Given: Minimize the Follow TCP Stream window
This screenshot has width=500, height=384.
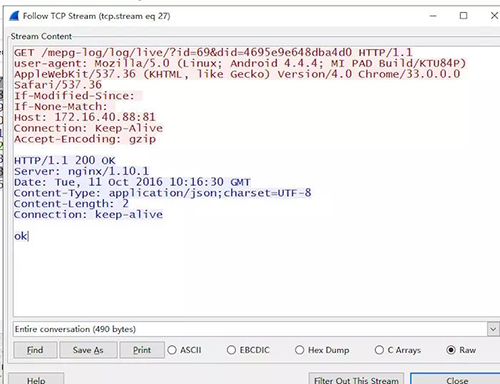Looking at the screenshot, I should (433, 16).
